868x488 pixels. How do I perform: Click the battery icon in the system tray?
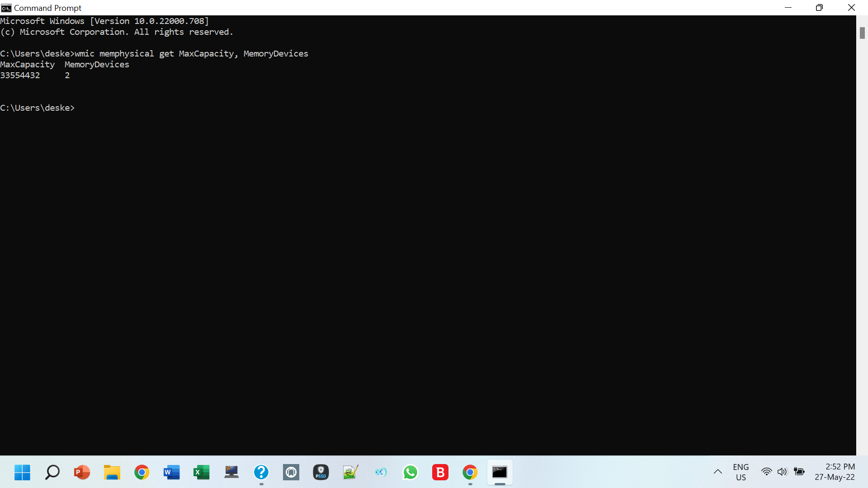pos(800,472)
